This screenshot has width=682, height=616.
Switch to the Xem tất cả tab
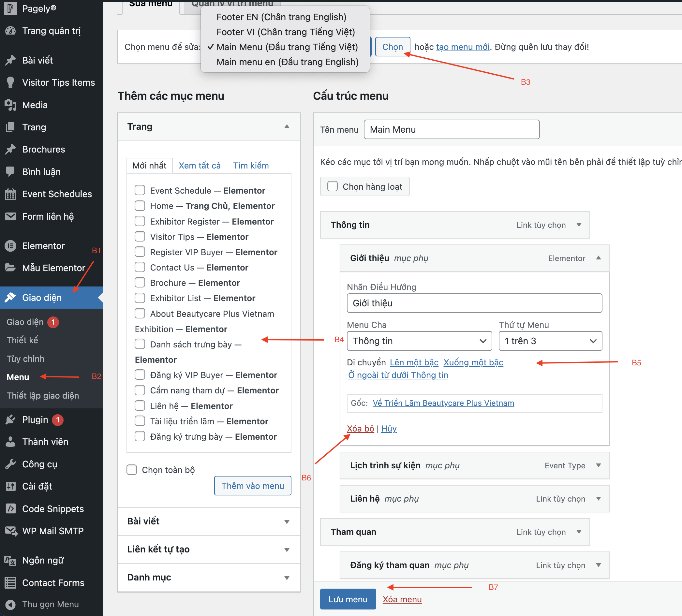click(x=199, y=166)
